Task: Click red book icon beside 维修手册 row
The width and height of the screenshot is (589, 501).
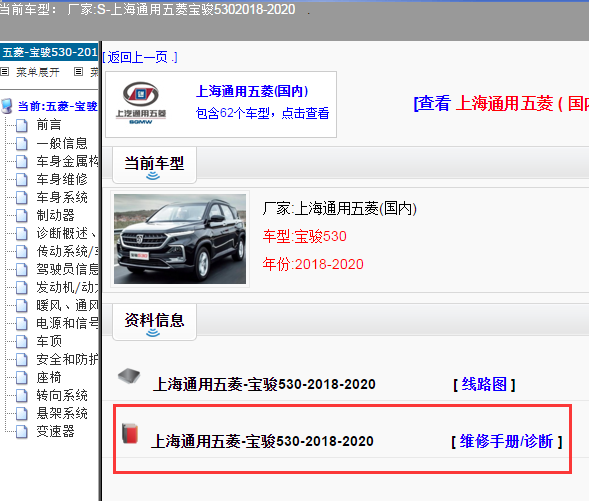Action: point(130,433)
